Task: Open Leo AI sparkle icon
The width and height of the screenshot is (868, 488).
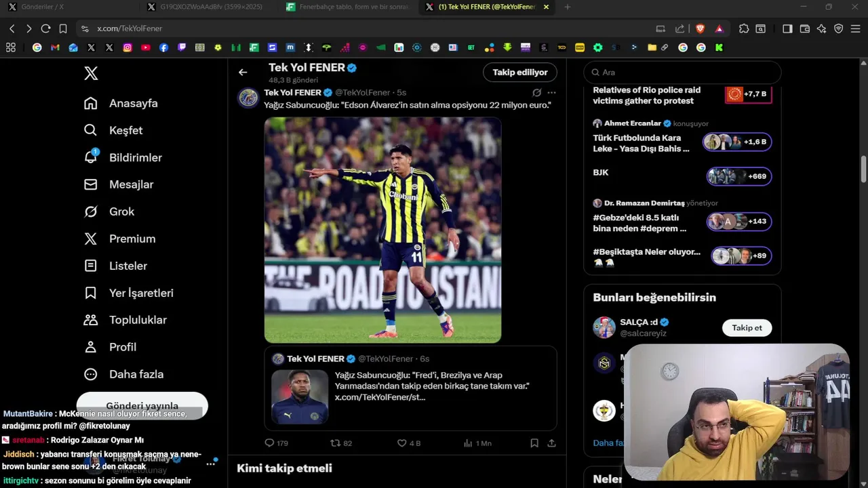Action: (x=822, y=28)
